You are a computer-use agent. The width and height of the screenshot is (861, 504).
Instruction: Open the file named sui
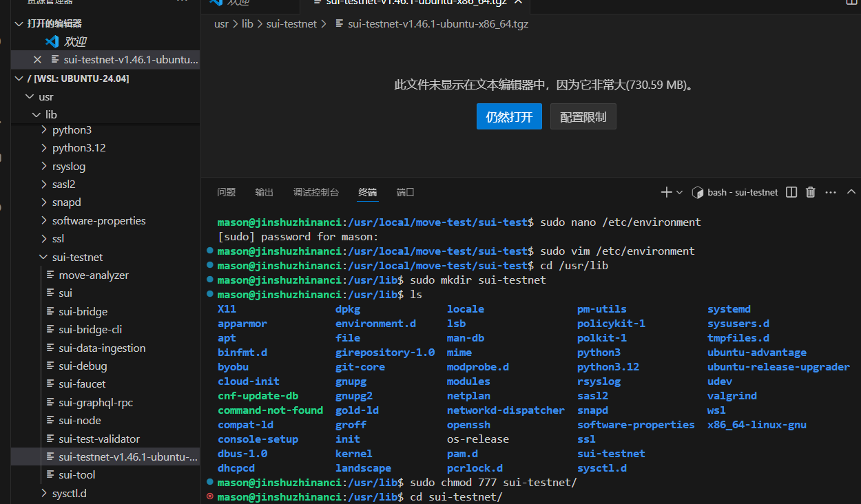pos(65,293)
